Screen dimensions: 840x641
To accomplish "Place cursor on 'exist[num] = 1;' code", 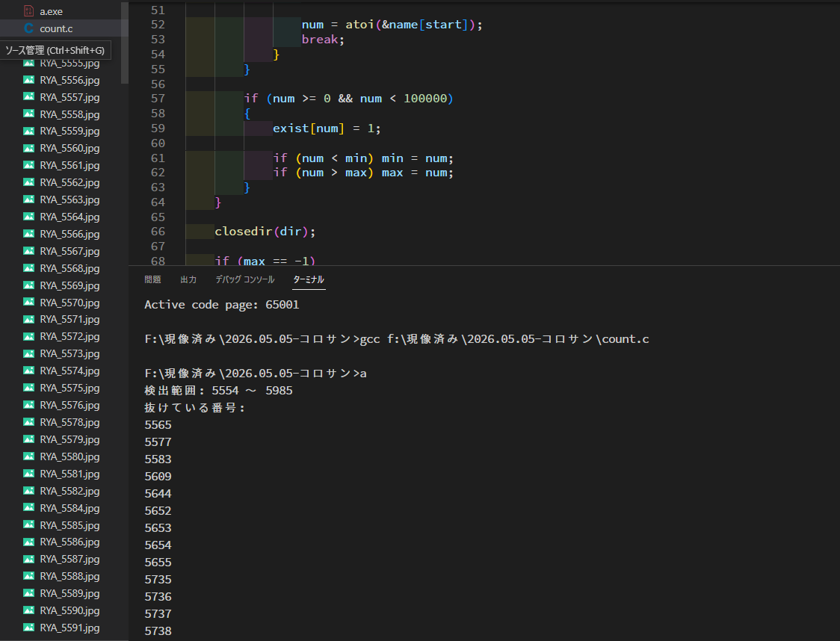I will pyautogui.click(x=327, y=128).
